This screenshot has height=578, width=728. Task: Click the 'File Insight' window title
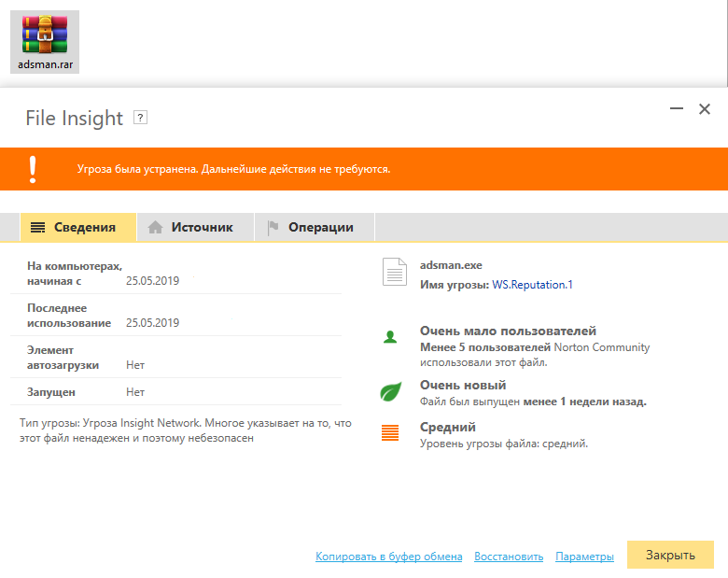[x=75, y=118]
